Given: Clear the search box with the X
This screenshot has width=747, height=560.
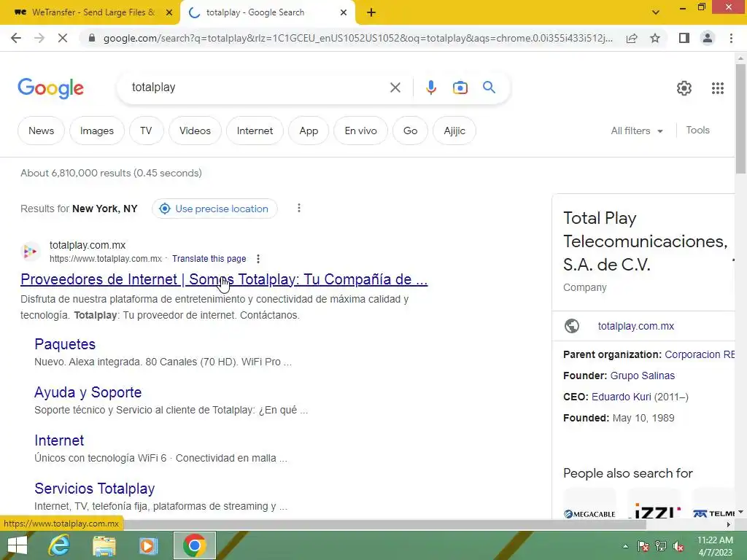Looking at the screenshot, I should click(395, 87).
